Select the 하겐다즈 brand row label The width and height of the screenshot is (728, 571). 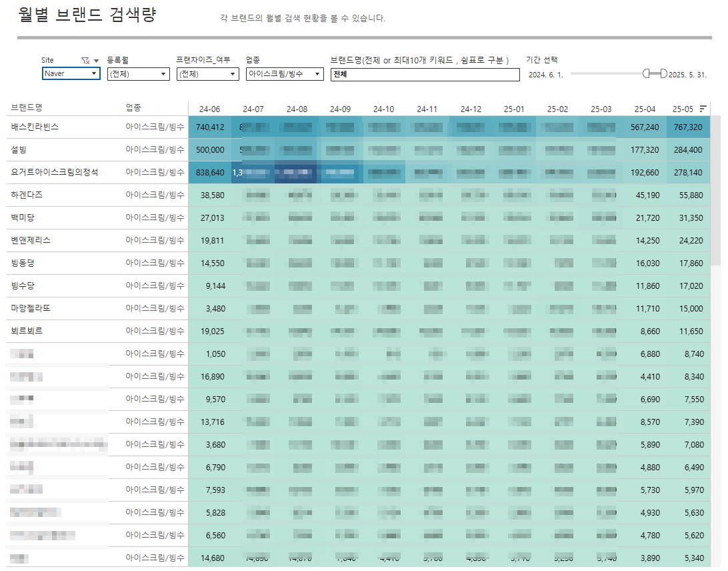[27, 195]
